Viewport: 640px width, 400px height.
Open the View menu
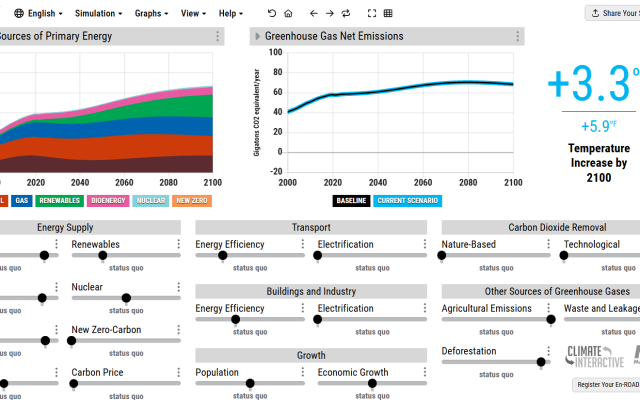coord(193,13)
